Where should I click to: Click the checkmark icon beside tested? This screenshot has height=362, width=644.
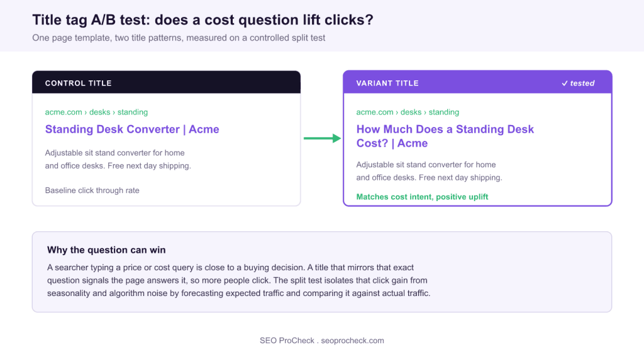[x=565, y=84]
